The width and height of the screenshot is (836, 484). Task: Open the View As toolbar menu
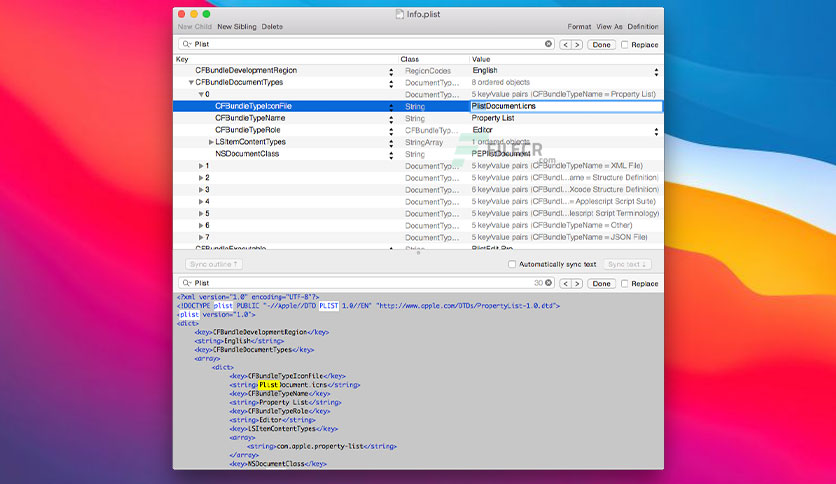[x=609, y=27]
